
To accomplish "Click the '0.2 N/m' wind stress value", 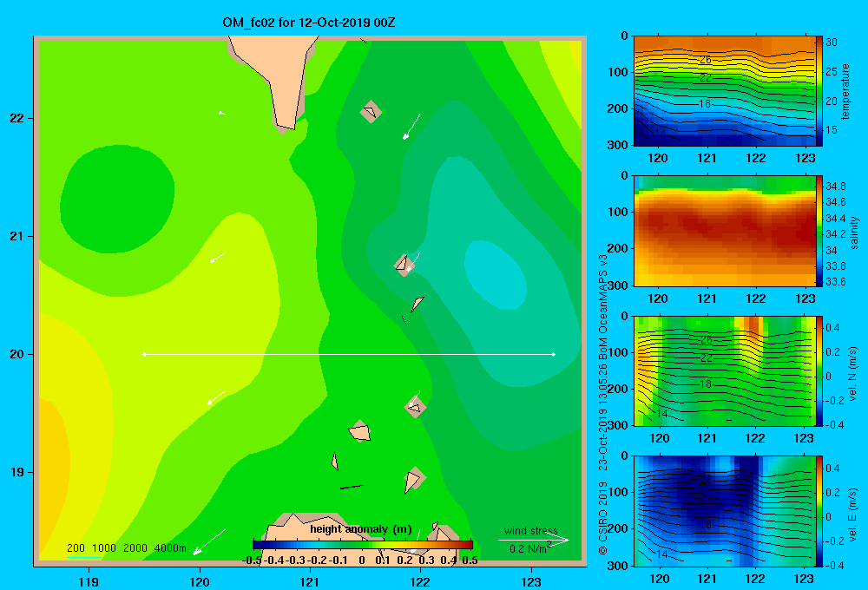I will 529,548.
